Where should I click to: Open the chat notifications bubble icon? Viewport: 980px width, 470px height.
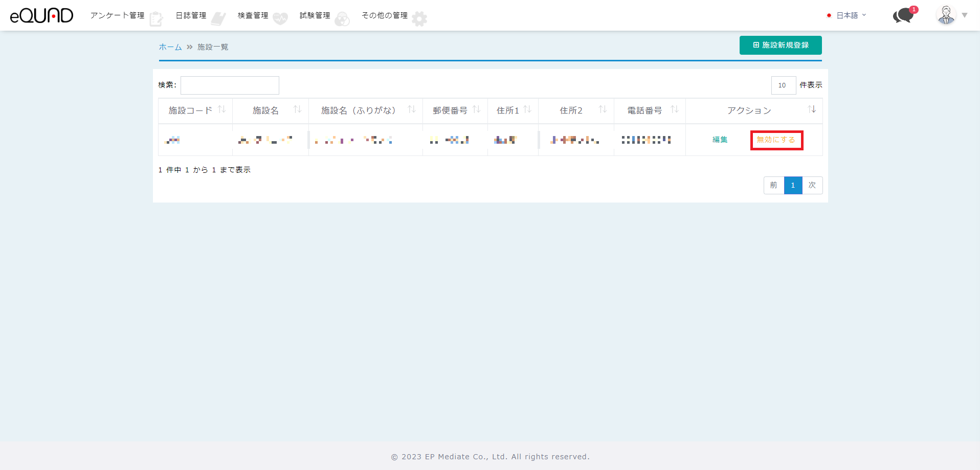pyautogui.click(x=904, y=15)
